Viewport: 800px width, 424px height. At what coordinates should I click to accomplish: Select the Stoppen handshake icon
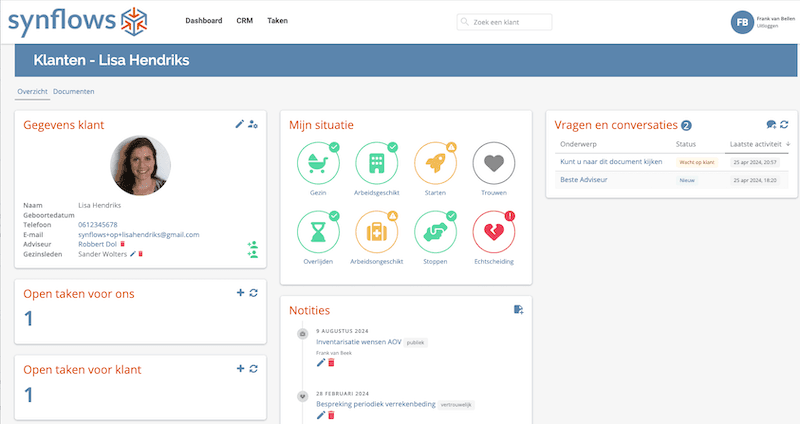pos(435,232)
